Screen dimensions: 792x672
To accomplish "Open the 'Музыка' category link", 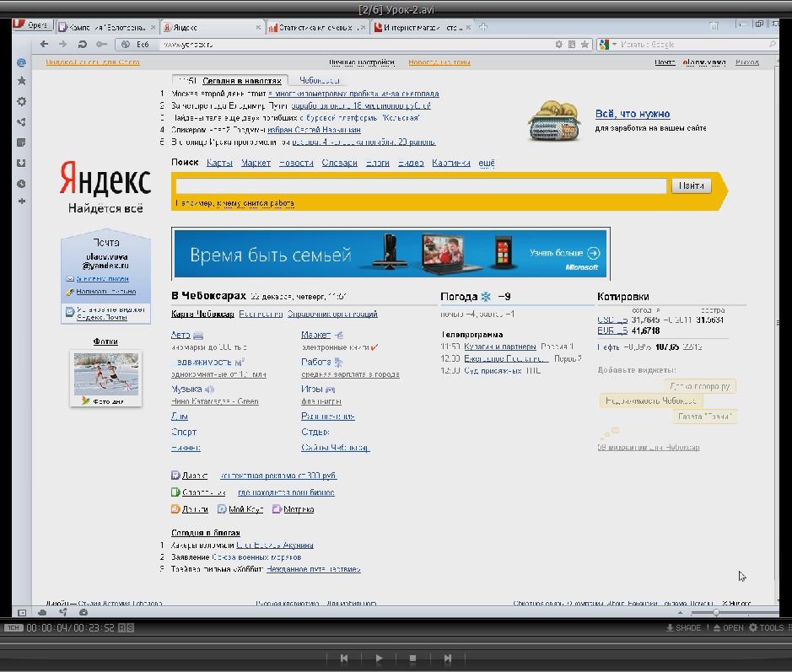I will 186,390.
